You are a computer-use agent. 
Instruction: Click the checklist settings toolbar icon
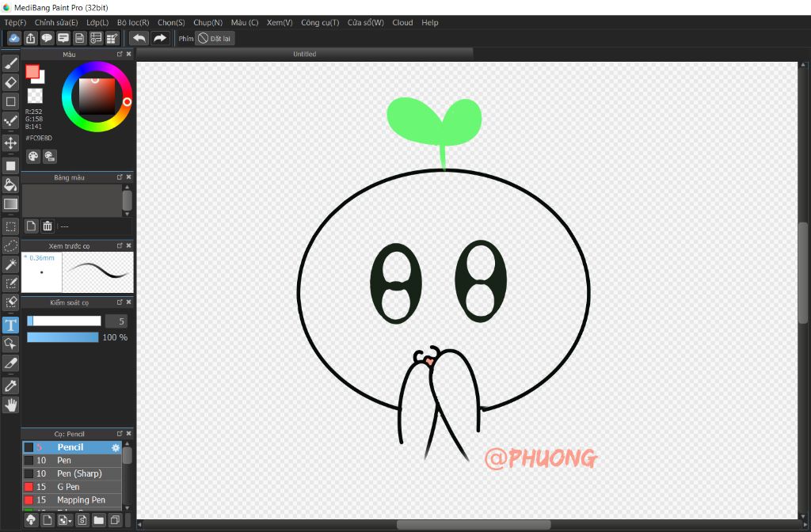tap(96, 38)
